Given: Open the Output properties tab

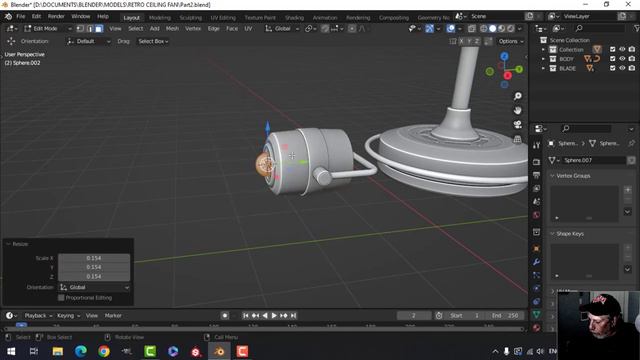Looking at the screenshot, I should tap(536, 176).
